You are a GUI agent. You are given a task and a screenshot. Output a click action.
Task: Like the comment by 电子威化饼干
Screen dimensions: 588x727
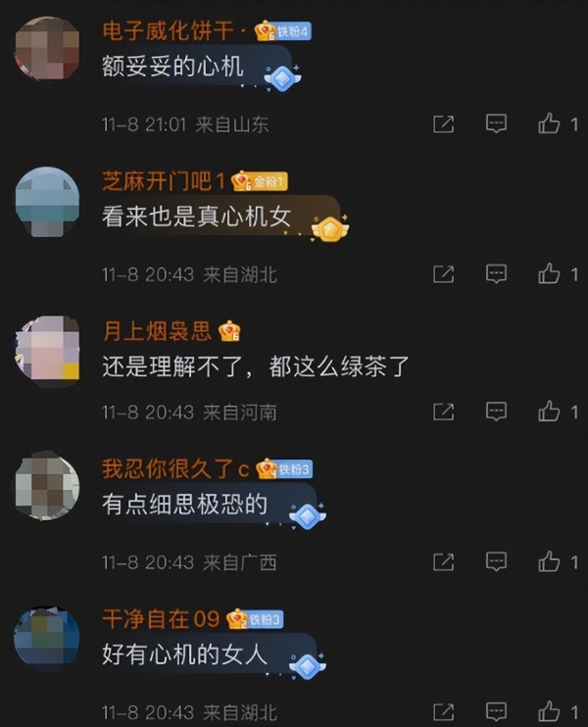point(549,123)
